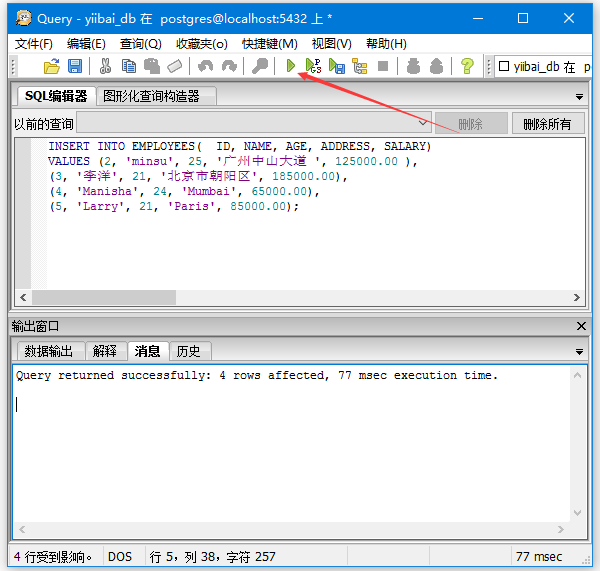Switch to 数据输出 tab
The width and height of the screenshot is (600, 571).
tap(49, 351)
